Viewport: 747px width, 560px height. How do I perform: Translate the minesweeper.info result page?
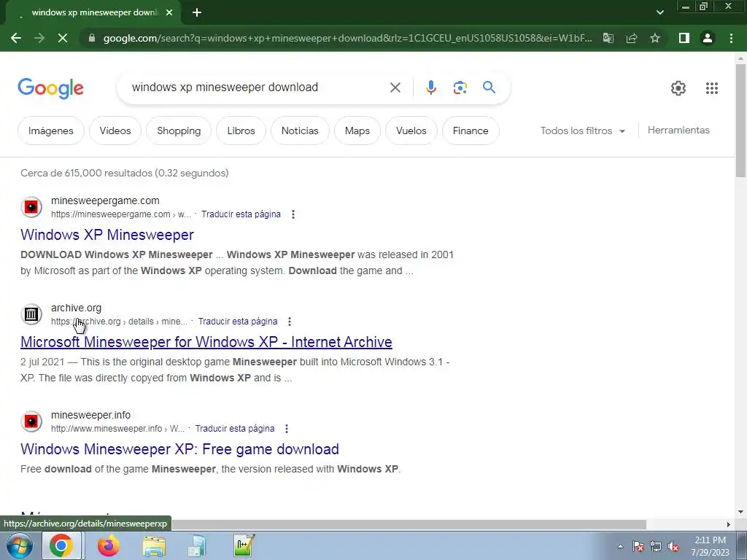pyautogui.click(x=234, y=429)
